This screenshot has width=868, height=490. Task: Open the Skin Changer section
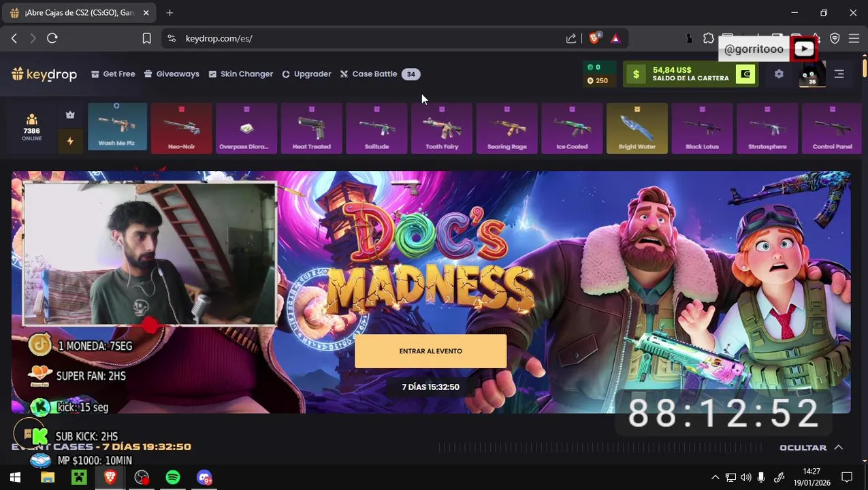point(240,74)
